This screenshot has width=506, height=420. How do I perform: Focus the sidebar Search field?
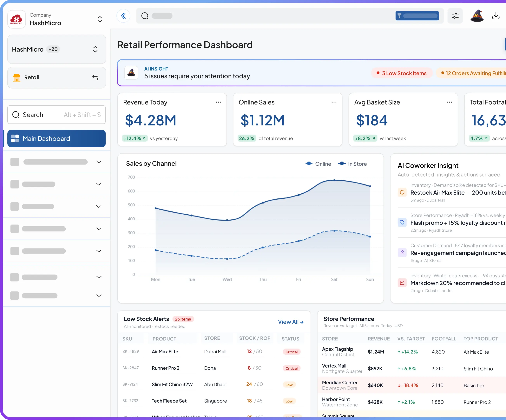pos(56,115)
